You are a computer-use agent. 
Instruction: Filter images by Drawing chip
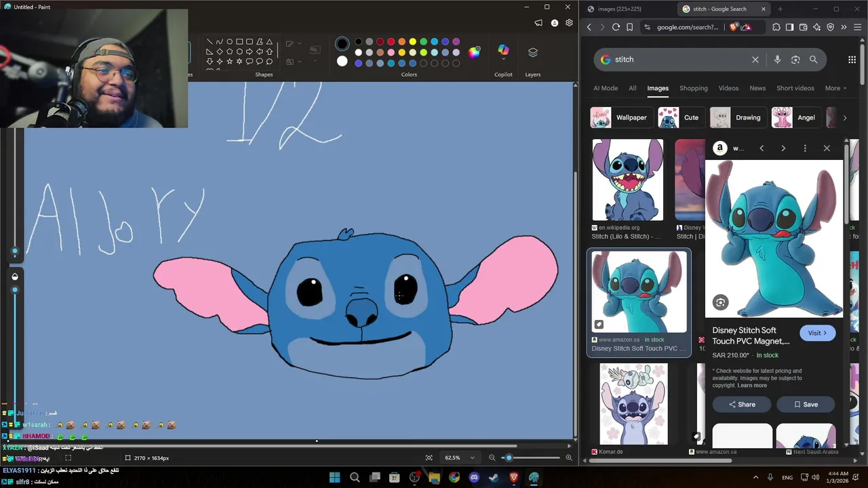coord(738,117)
